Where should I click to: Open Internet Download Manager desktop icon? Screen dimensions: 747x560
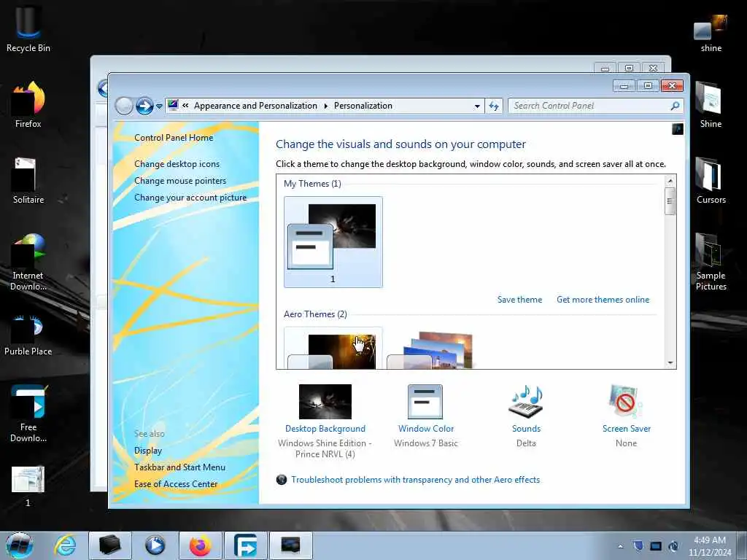coord(28,262)
